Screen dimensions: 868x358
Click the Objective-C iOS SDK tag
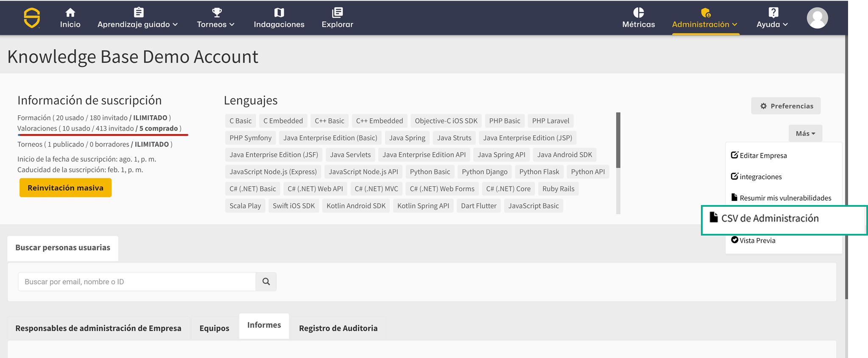pyautogui.click(x=446, y=121)
